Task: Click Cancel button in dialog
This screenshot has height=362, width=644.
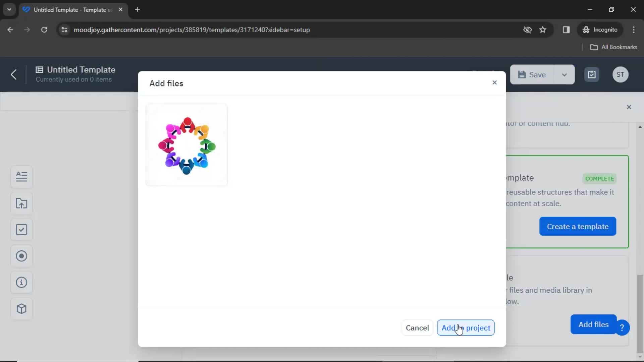Action: [x=417, y=327]
